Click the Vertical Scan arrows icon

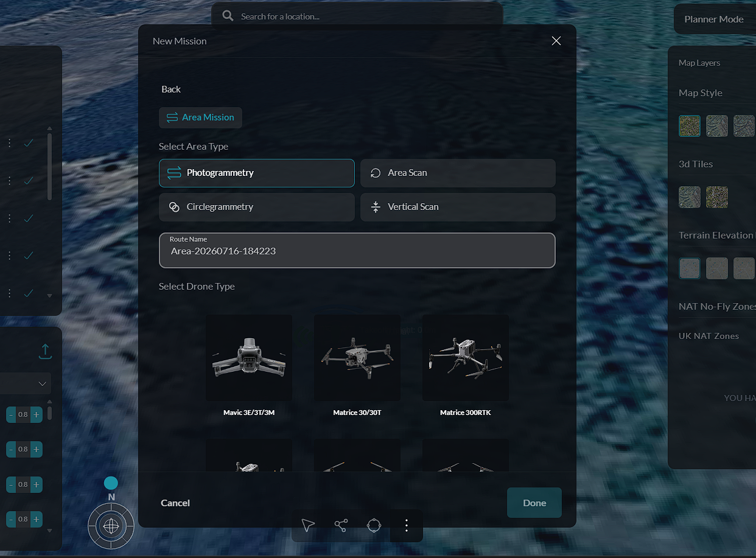(x=376, y=207)
